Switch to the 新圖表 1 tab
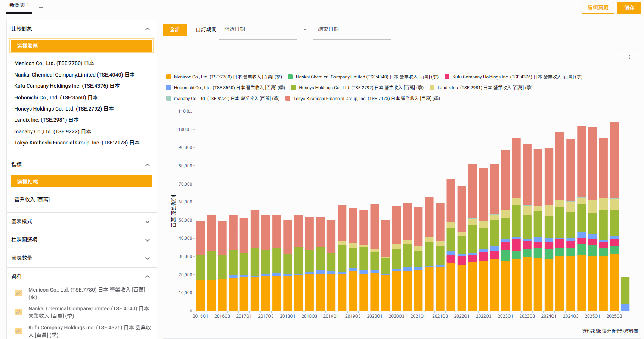644x339 pixels. [x=19, y=6]
